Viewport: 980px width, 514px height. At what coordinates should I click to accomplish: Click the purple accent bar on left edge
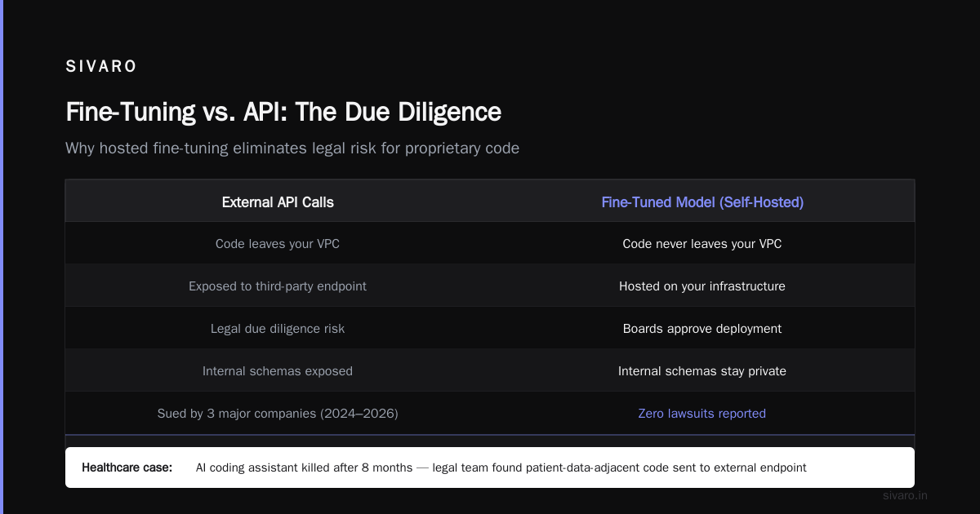pyautogui.click(x=2, y=257)
